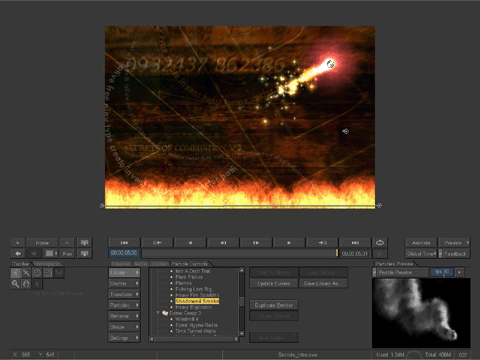Select the Flames emitter in library
Screen dimensions: 480x360
pos(183,283)
